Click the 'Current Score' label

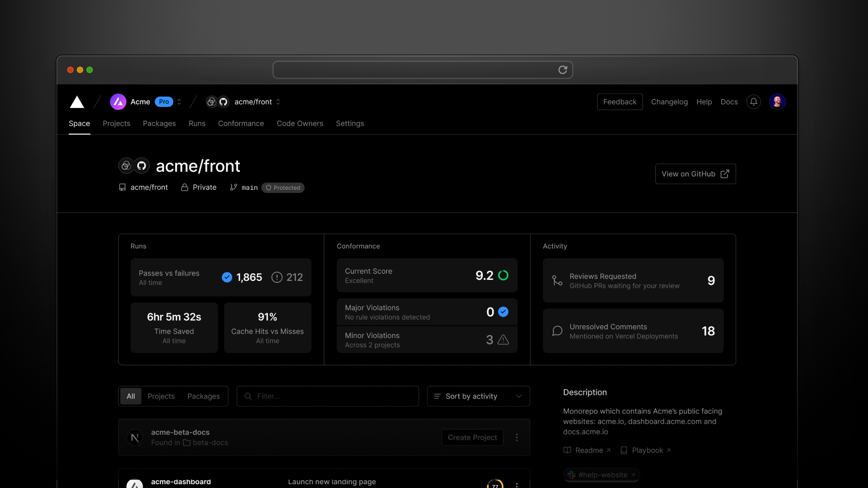tap(368, 271)
